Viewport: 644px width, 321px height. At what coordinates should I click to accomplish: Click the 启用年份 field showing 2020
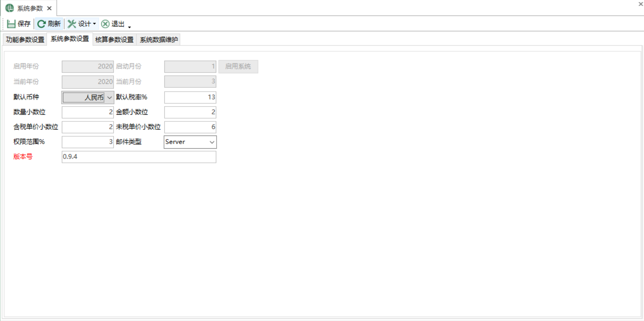point(87,67)
